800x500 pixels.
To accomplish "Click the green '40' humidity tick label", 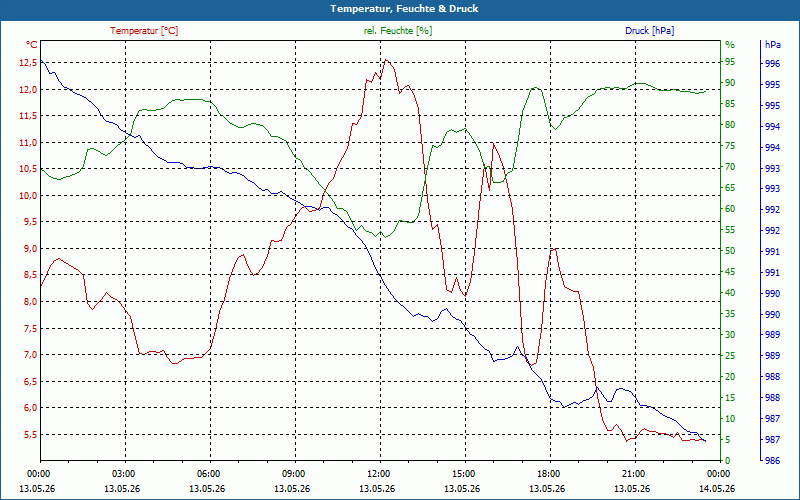I will (730, 293).
